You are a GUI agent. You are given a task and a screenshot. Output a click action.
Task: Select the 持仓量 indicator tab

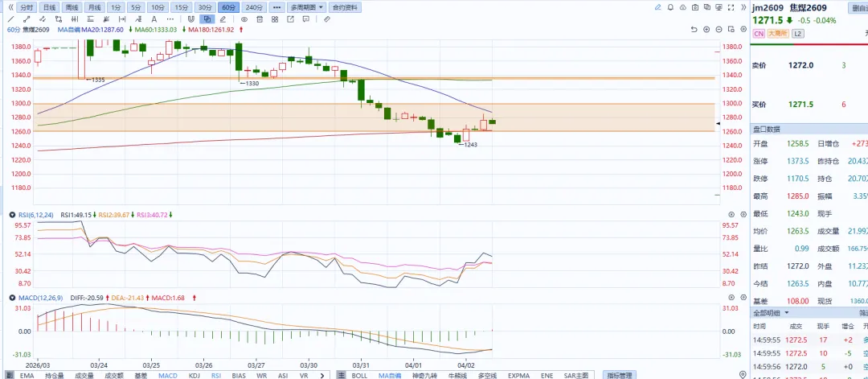(x=54, y=375)
